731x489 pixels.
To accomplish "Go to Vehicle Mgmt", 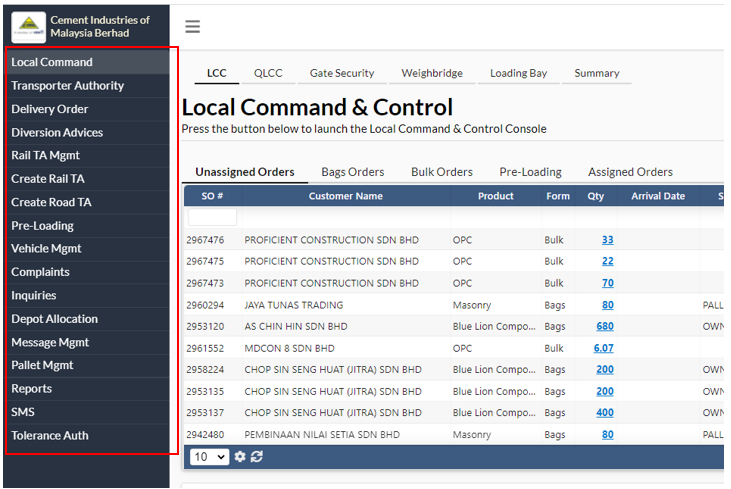I will point(87,248).
